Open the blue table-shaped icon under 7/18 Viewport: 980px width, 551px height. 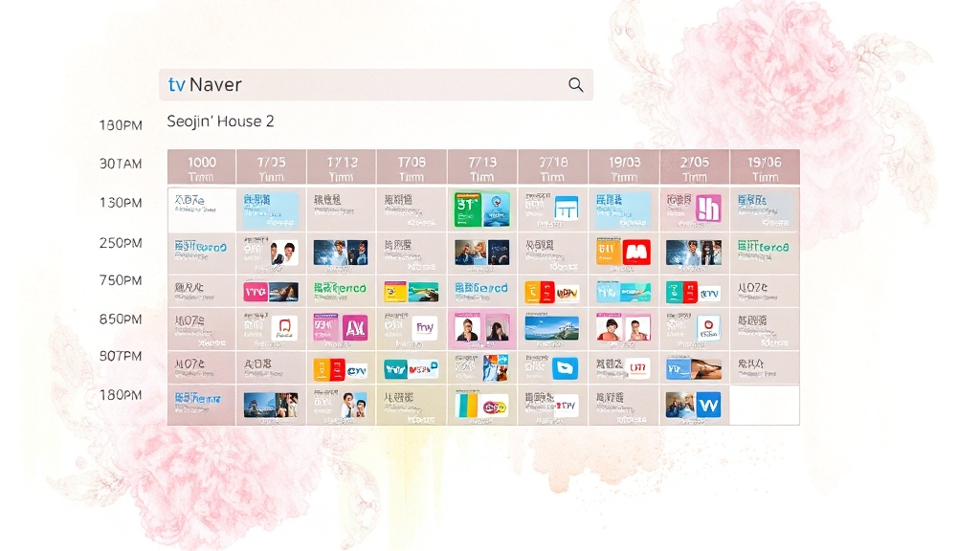[x=567, y=208]
